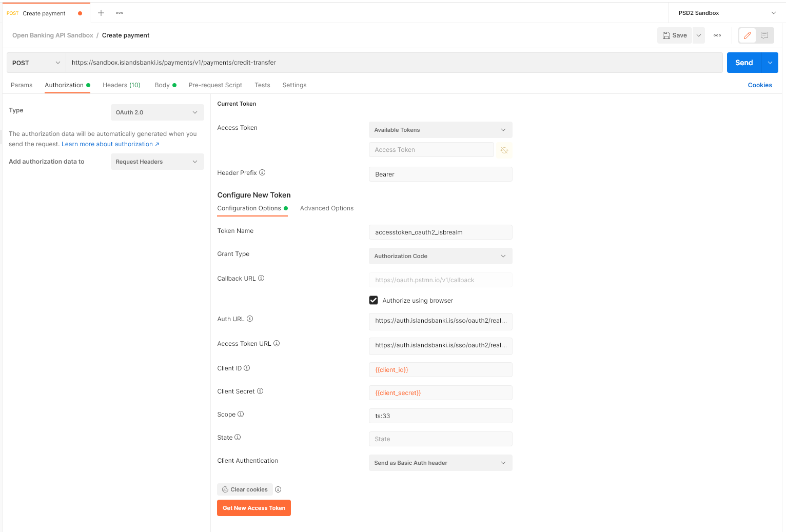Change the PSD2 Sandbox environment selector
This screenshot has height=532, width=786.
pos(726,13)
